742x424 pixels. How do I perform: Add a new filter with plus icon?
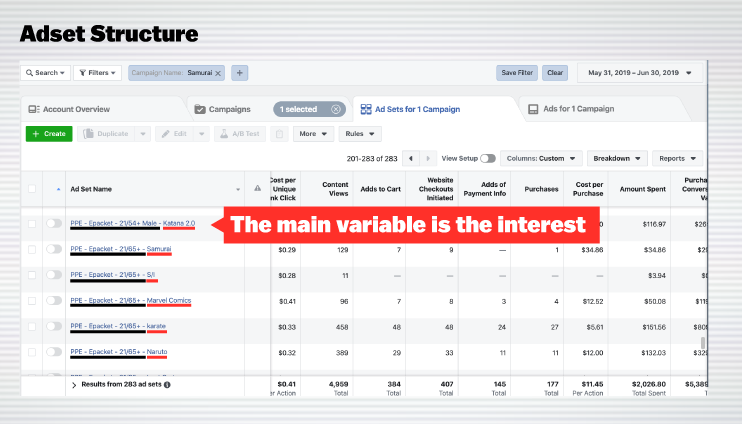point(240,73)
